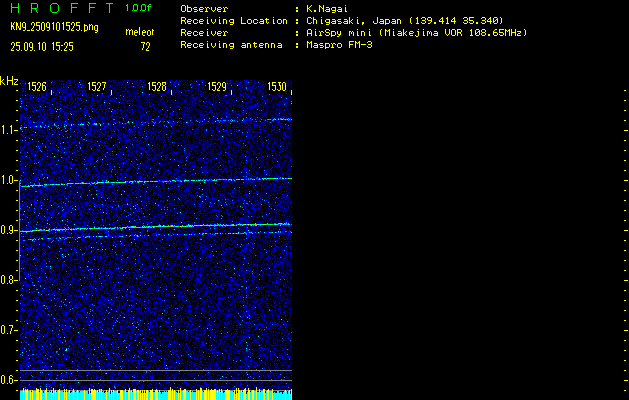This screenshot has height=400, width=629.
Task: Click the 'Receiver' field label
Action: tap(204, 33)
